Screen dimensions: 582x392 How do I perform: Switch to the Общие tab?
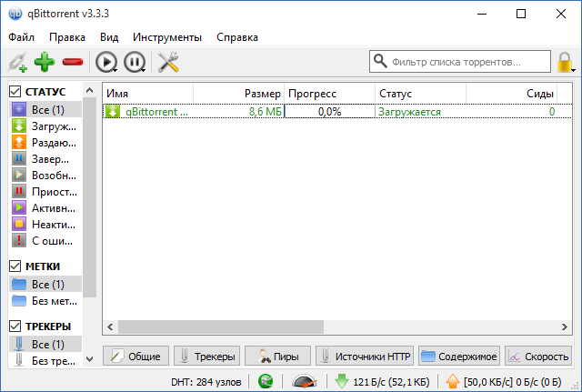point(135,357)
